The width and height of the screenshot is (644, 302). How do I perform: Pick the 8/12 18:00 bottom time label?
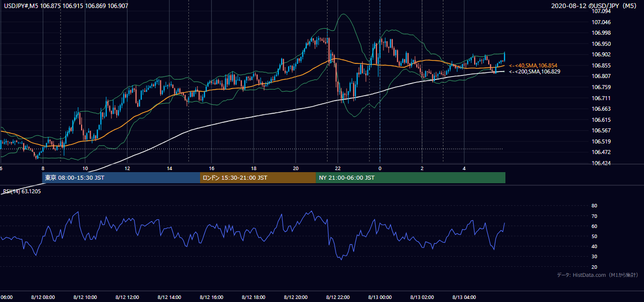tap(253, 297)
